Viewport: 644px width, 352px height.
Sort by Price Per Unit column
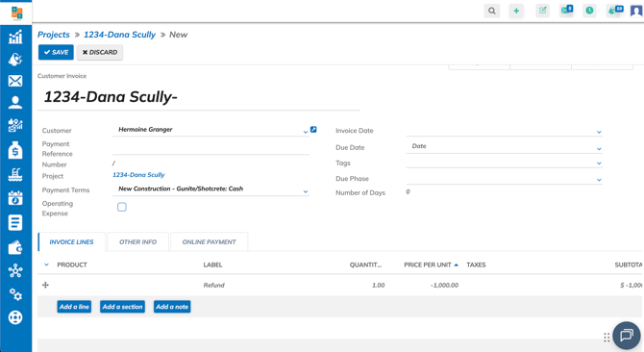pyautogui.click(x=431, y=264)
